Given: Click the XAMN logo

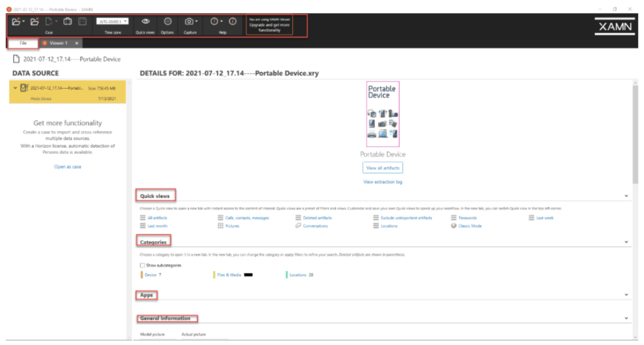Looking at the screenshot, I should point(615,26).
